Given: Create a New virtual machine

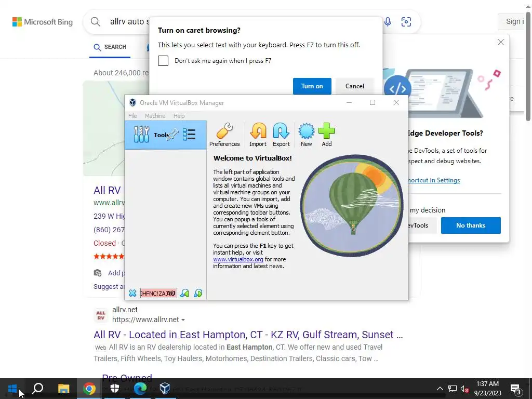Looking at the screenshot, I should 306,135.
